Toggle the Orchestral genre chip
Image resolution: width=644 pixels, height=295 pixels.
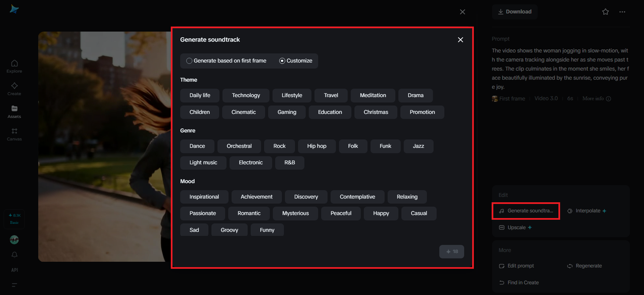tap(239, 146)
